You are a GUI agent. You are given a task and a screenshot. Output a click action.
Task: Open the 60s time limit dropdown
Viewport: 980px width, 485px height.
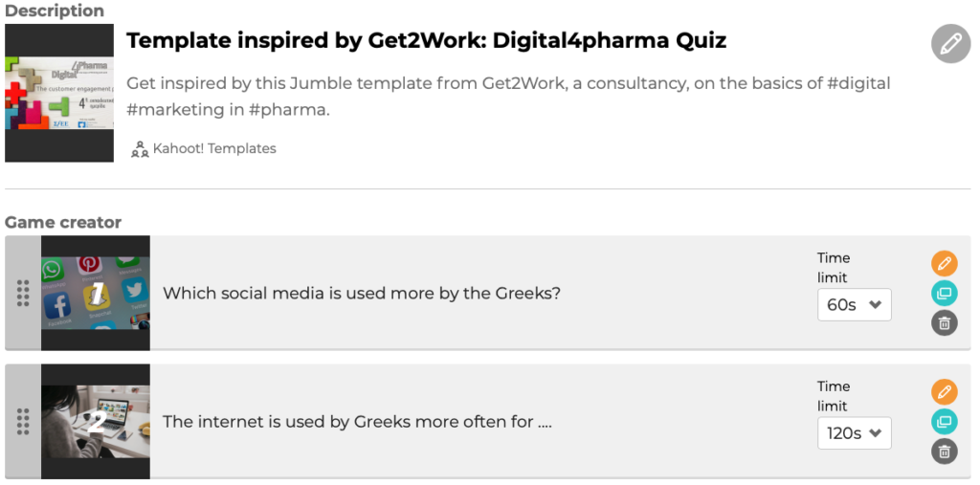pos(854,305)
